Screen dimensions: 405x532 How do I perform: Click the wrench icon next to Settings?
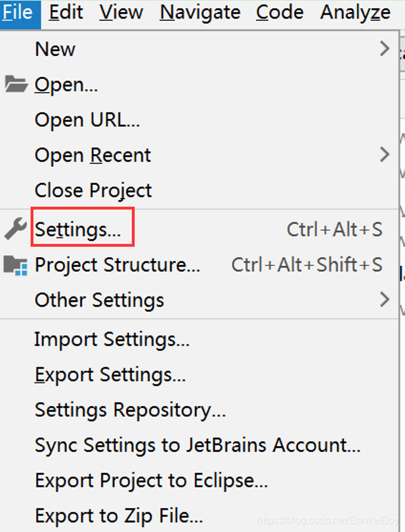point(15,228)
